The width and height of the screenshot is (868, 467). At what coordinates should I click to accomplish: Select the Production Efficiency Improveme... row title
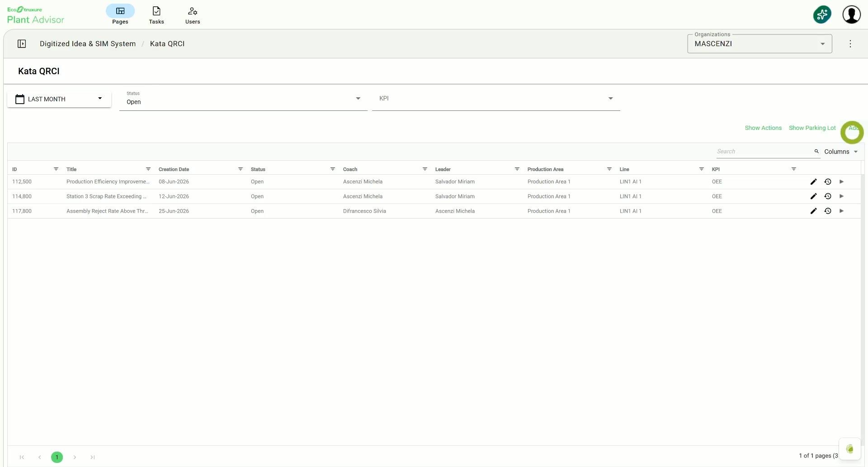point(108,182)
